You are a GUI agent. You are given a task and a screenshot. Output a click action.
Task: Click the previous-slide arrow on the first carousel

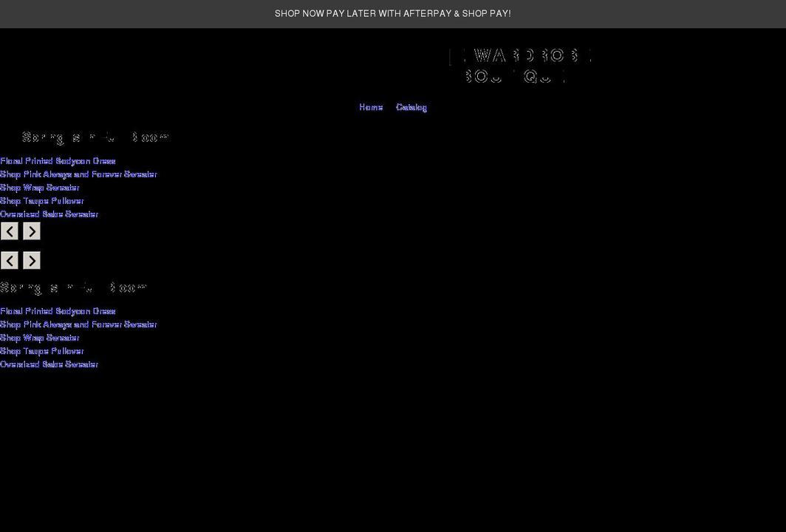coord(10,231)
